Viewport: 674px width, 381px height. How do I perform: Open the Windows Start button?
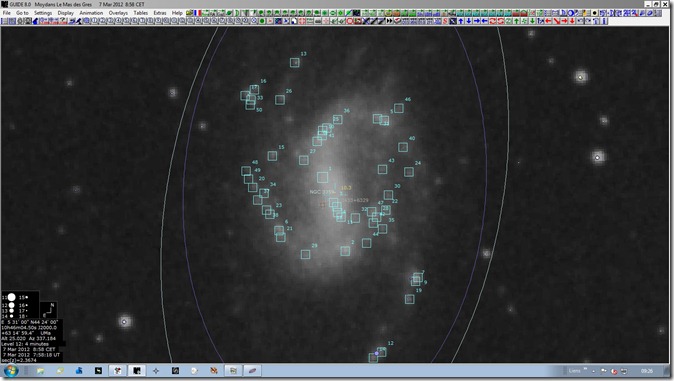pyautogui.click(x=11, y=371)
